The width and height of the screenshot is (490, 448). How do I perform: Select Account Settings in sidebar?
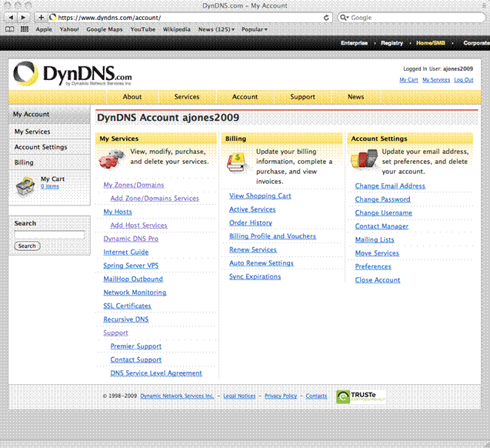(49, 147)
